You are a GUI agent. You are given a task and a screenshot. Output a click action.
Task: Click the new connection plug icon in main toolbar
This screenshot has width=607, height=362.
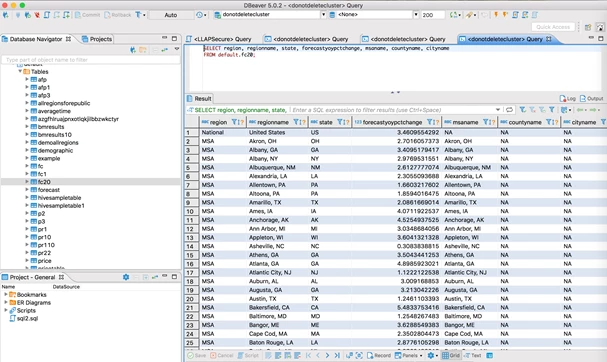[6, 15]
